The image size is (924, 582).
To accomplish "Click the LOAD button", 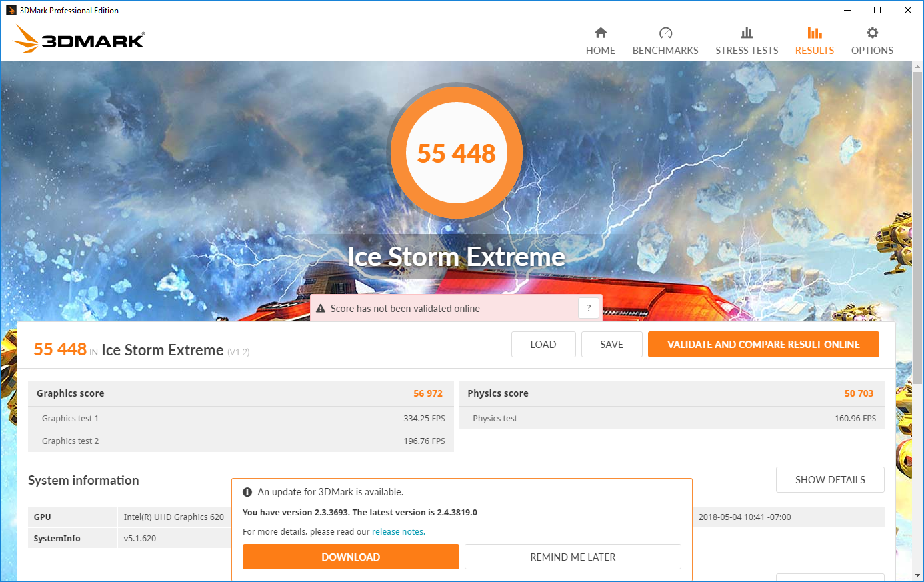I will click(x=543, y=345).
